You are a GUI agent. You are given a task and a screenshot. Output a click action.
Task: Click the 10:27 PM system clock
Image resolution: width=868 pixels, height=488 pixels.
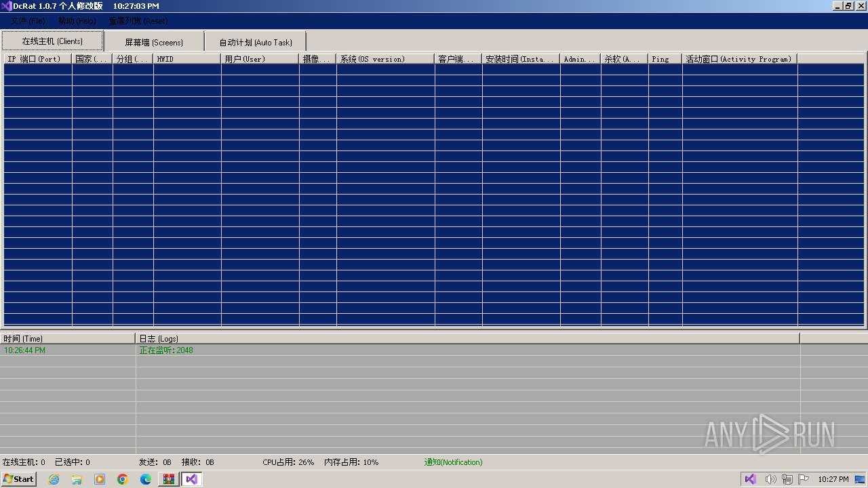click(x=833, y=479)
